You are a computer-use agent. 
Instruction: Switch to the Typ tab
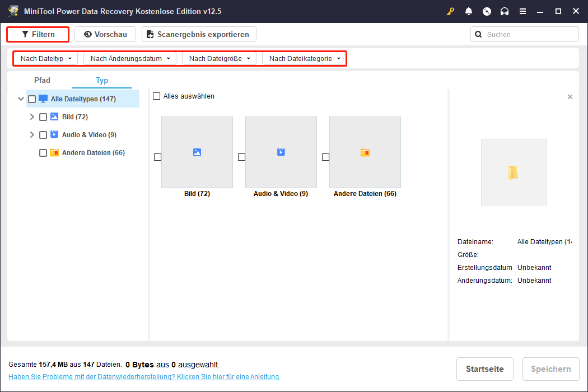click(x=101, y=80)
